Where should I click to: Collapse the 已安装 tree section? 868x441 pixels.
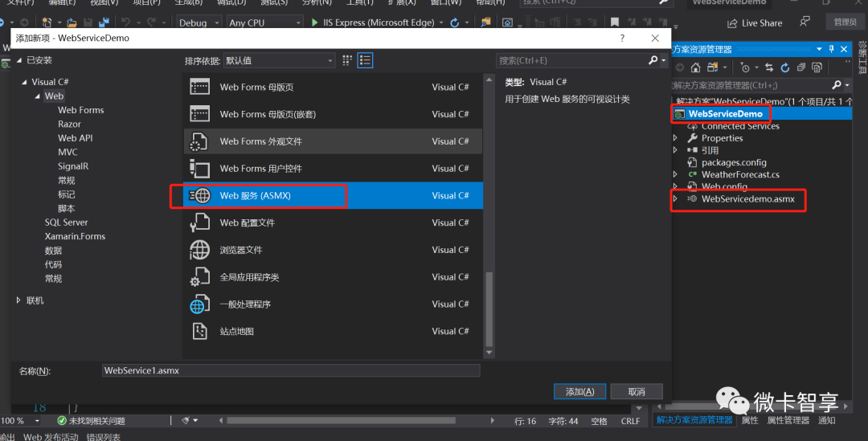point(20,59)
